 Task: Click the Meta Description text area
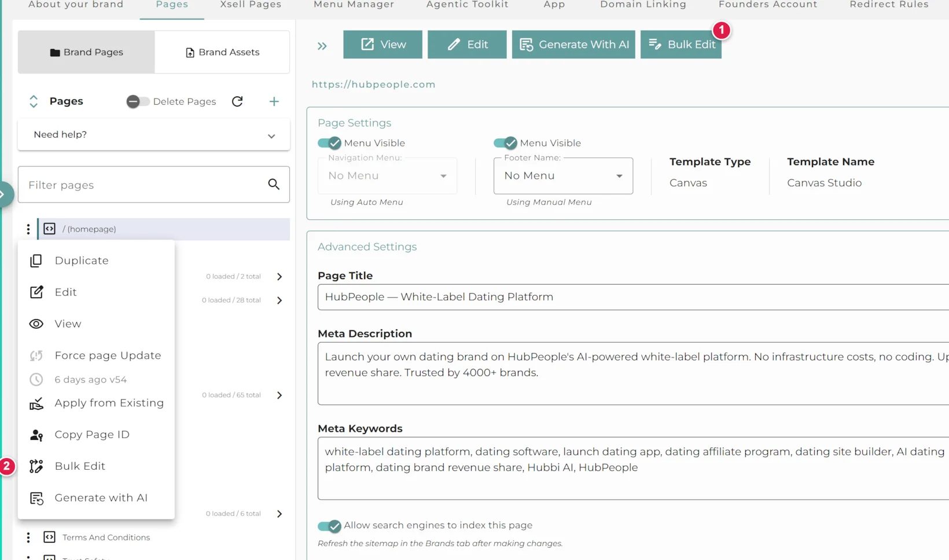[x=633, y=374]
